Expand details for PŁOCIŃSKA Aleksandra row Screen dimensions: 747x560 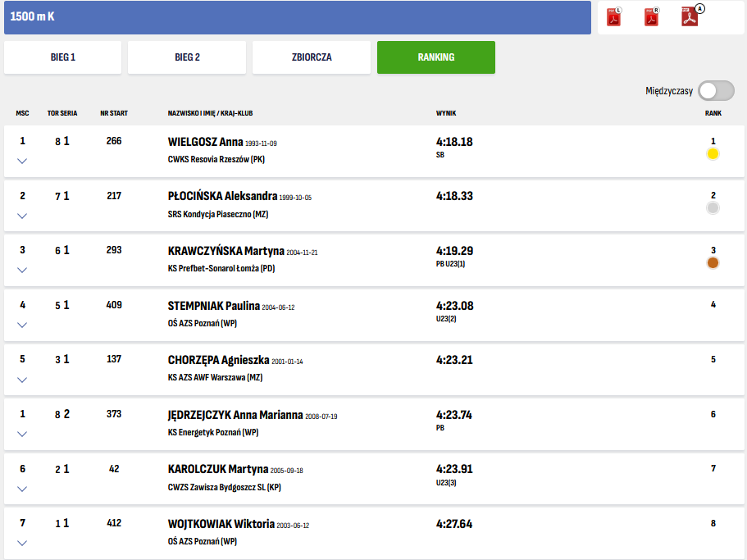22,216
